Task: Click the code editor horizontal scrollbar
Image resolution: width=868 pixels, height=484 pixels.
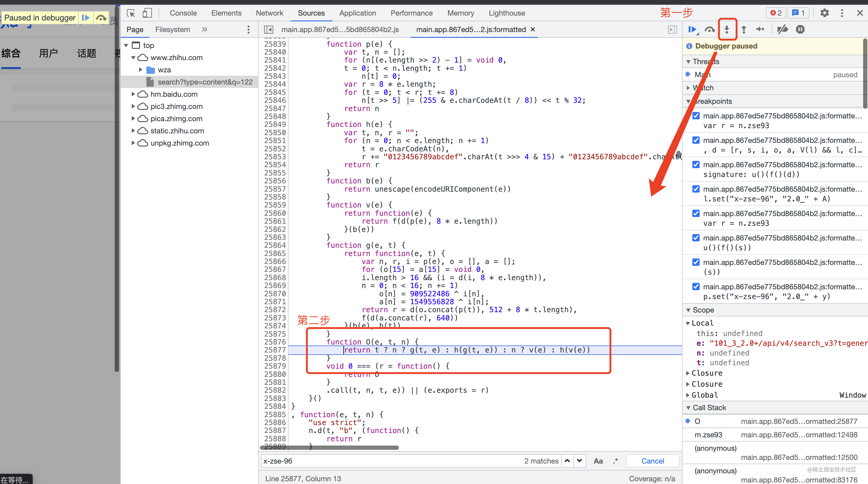Action: click(x=329, y=448)
